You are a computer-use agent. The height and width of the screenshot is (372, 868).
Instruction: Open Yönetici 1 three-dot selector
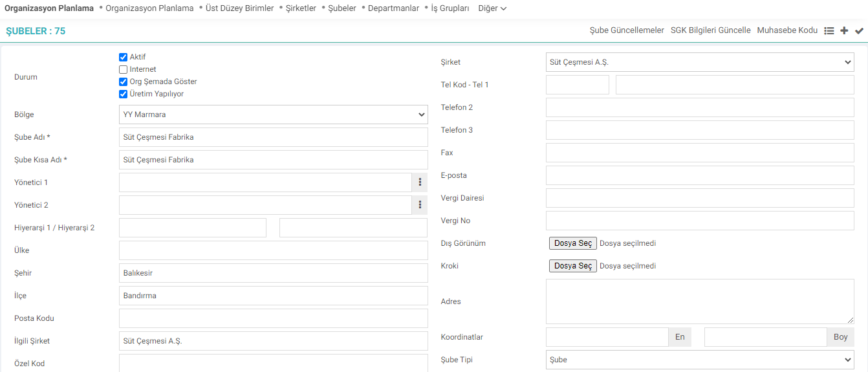(420, 182)
